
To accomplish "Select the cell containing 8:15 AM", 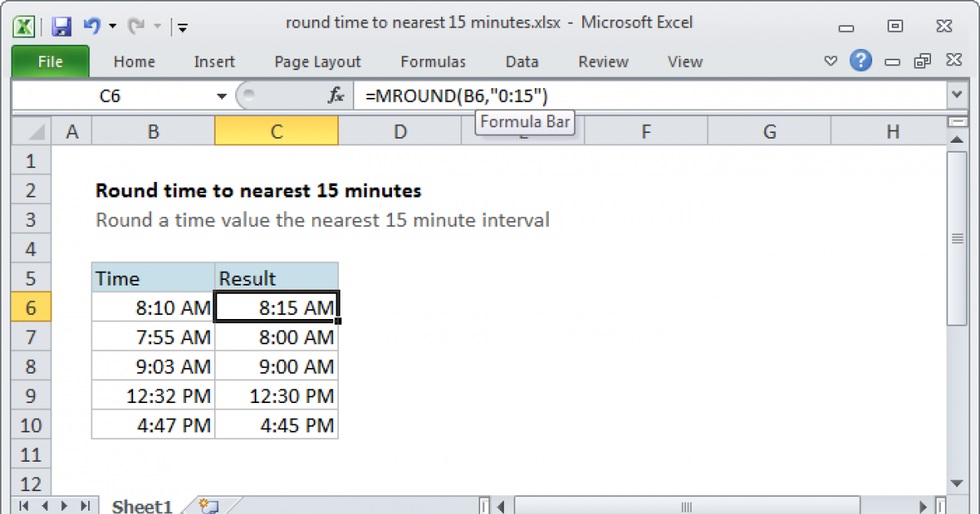I will point(277,308).
